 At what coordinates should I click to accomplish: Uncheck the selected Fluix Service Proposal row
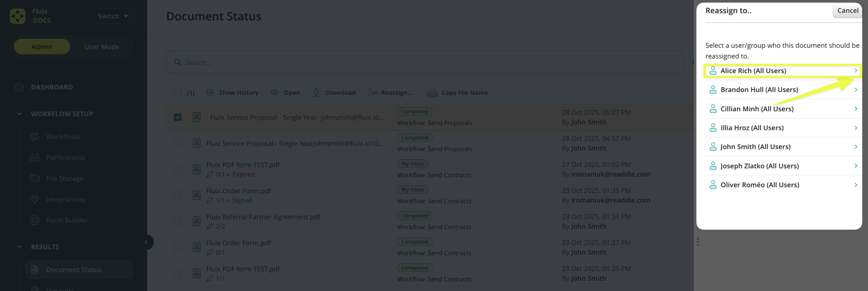tap(178, 117)
